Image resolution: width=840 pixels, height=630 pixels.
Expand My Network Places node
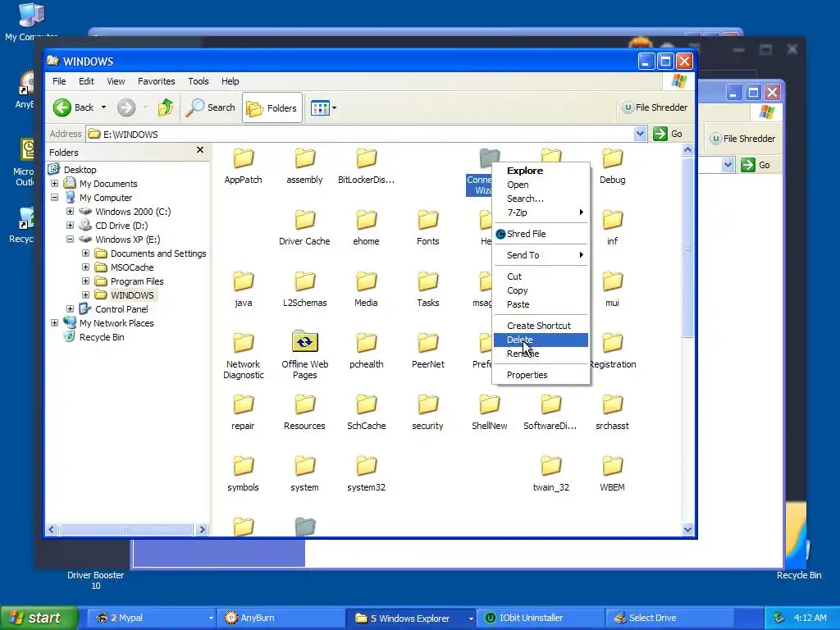click(55, 322)
